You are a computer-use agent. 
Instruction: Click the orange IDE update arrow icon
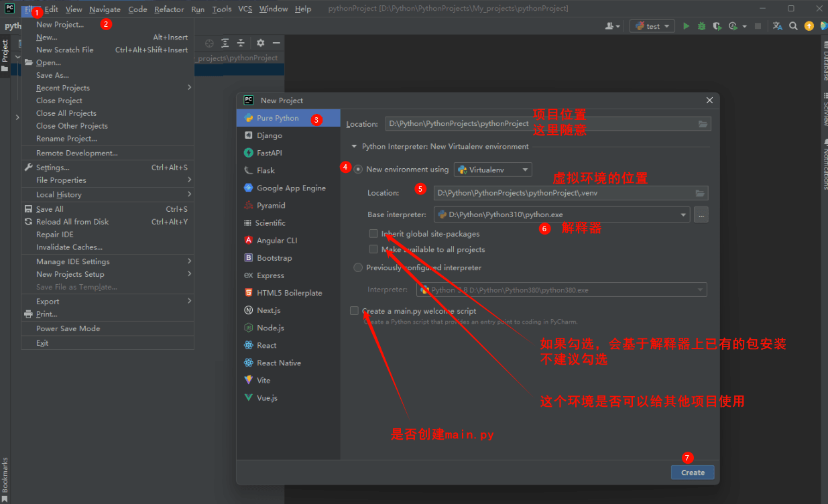point(809,26)
